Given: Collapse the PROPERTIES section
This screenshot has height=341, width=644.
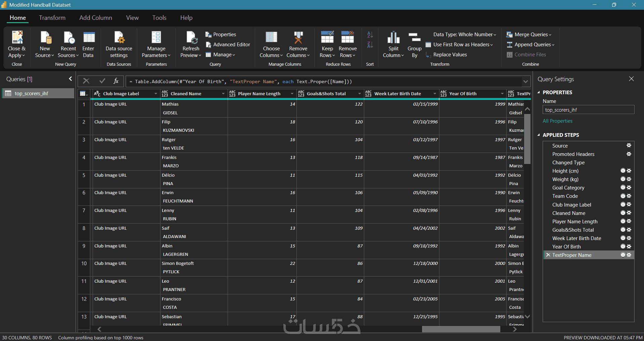Looking at the screenshot, I should click(539, 92).
